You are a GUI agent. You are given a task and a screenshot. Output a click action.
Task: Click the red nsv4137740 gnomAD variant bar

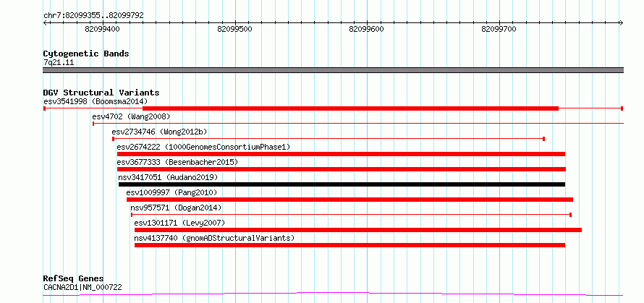(349, 245)
